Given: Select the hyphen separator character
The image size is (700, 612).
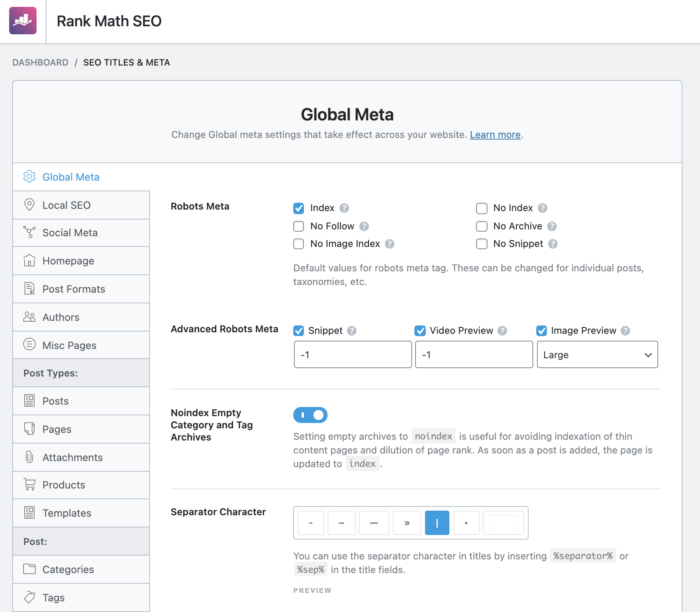Looking at the screenshot, I should (x=311, y=523).
